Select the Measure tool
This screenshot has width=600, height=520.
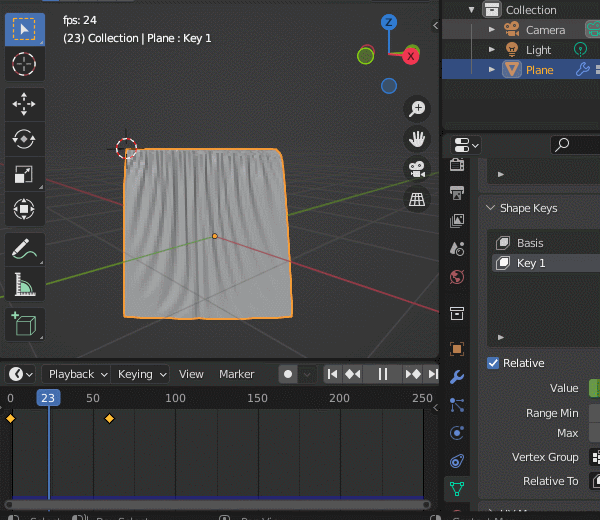pos(25,285)
